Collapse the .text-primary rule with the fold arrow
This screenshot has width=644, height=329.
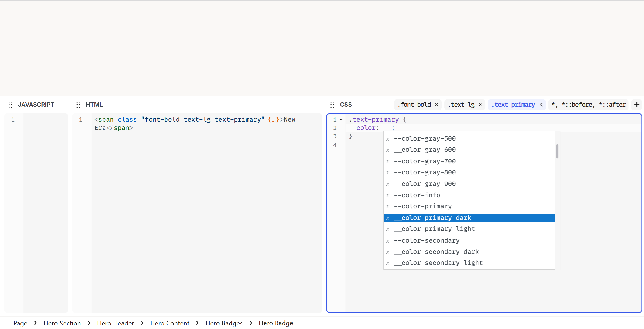(x=341, y=119)
